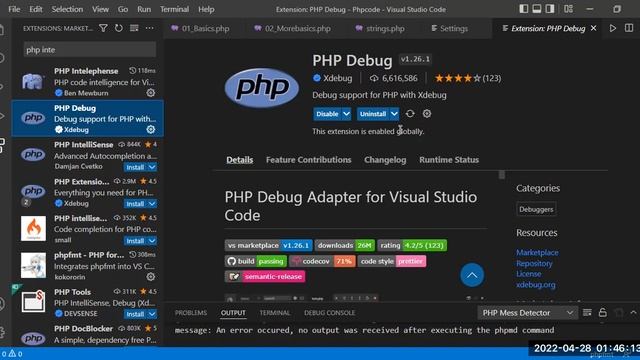This screenshot has width=640, height=360.
Task: Open the xdebug.org resource link
Action: point(536,285)
